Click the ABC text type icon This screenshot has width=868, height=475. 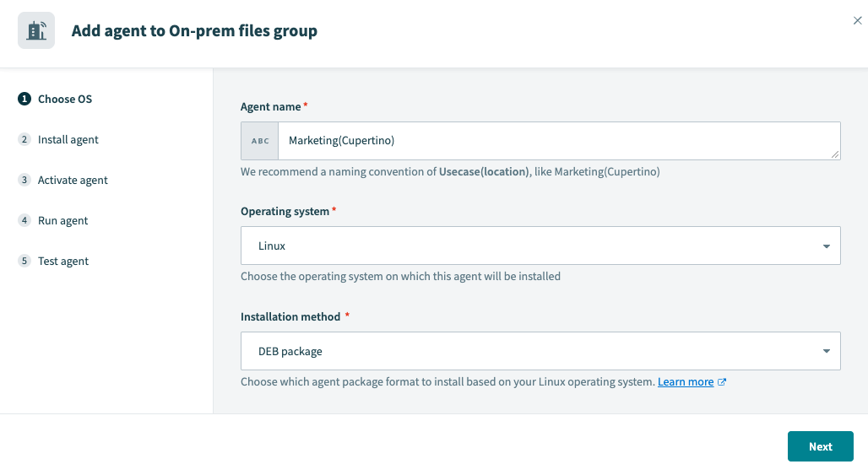(260, 141)
